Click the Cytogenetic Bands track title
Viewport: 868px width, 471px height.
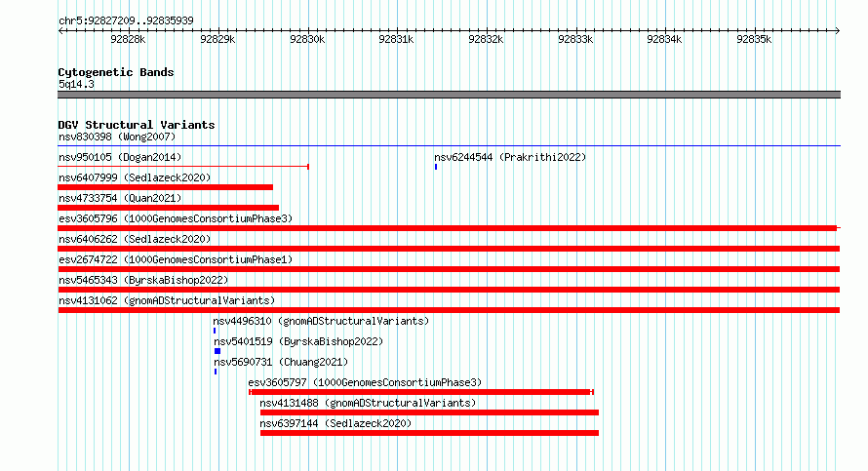coord(116,72)
